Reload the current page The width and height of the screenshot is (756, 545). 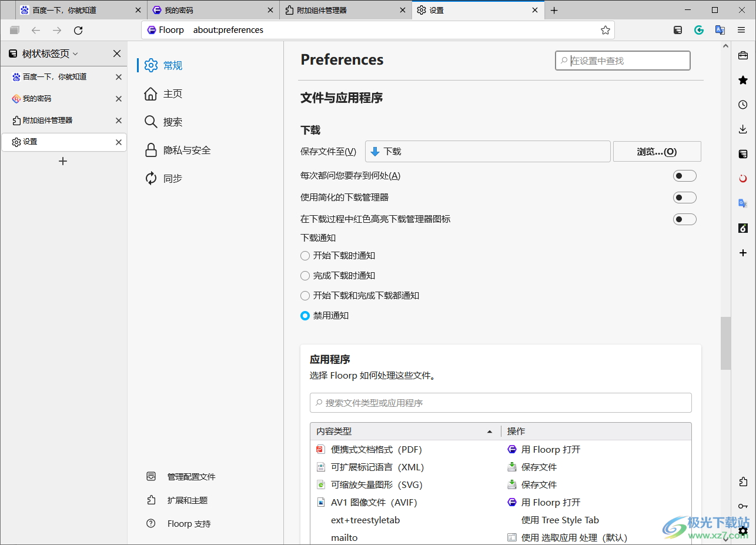click(x=78, y=30)
